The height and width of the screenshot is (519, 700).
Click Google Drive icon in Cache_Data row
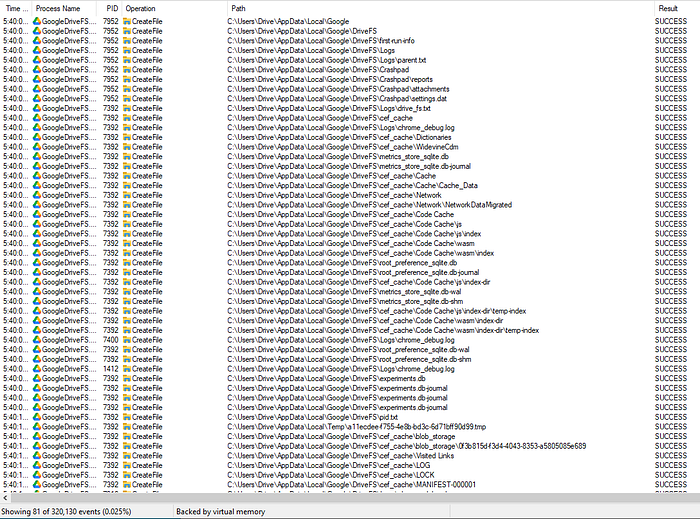[37, 185]
